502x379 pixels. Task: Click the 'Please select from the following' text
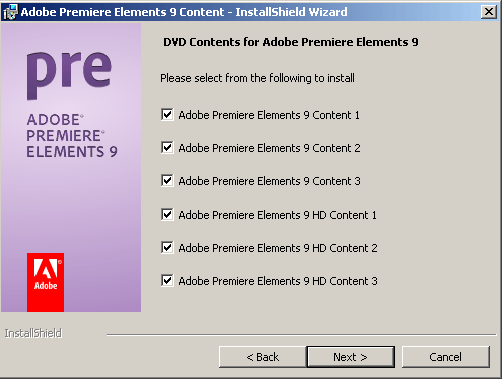coord(257,78)
